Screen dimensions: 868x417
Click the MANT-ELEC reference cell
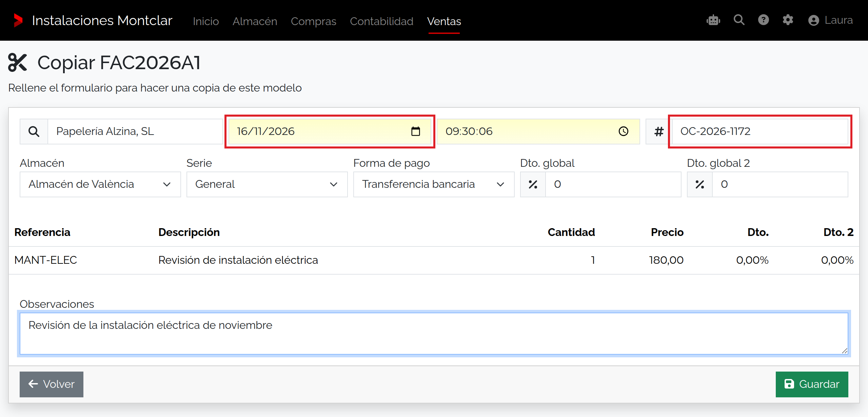pyautogui.click(x=46, y=260)
